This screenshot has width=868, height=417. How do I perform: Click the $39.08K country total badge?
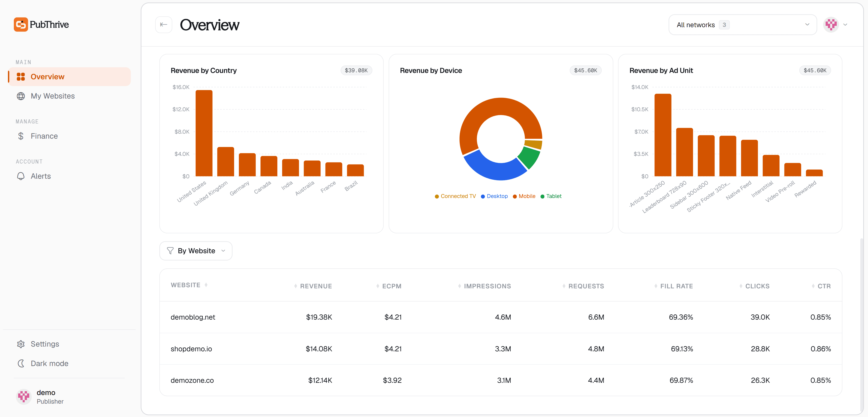[x=356, y=70]
